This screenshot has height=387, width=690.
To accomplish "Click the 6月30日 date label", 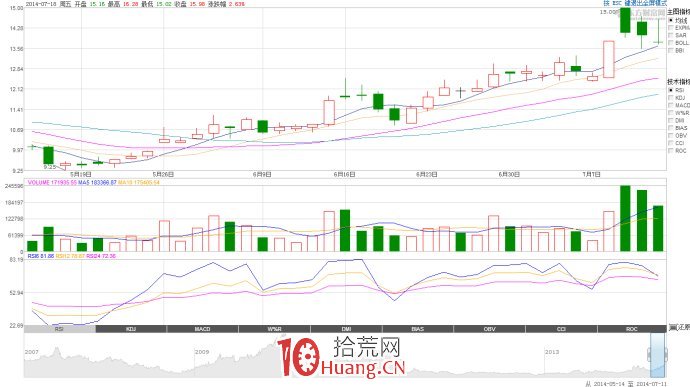I will (509, 175).
